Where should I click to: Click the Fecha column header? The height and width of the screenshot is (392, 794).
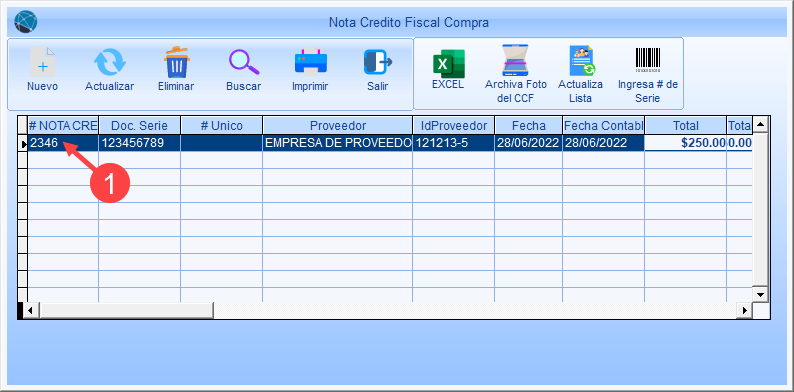[529, 125]
